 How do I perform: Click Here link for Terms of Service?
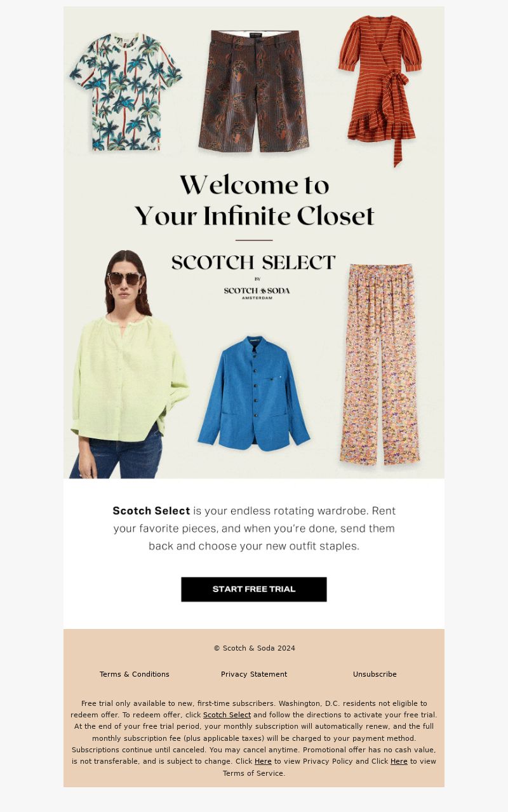tap(399, 761)
